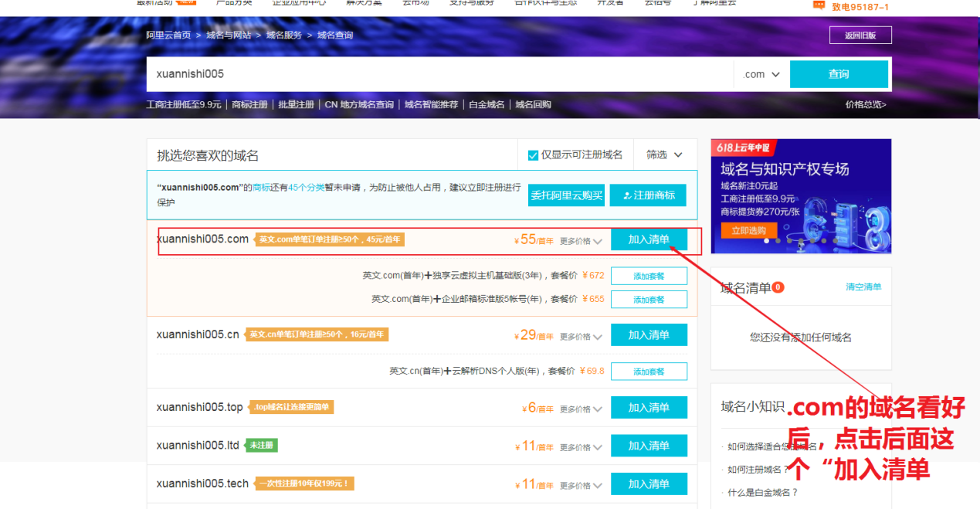Click the 查询 search button
980x509 pixels.
coord(839,74)
